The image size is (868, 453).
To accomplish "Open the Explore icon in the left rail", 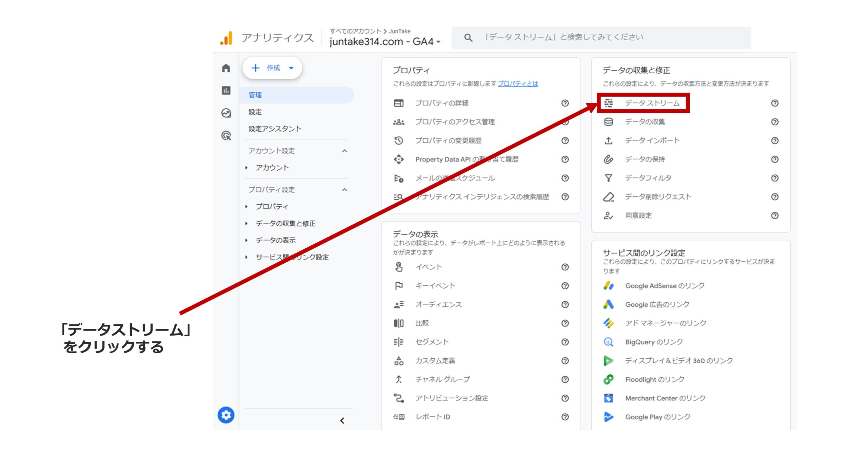I will click(226, 113).
